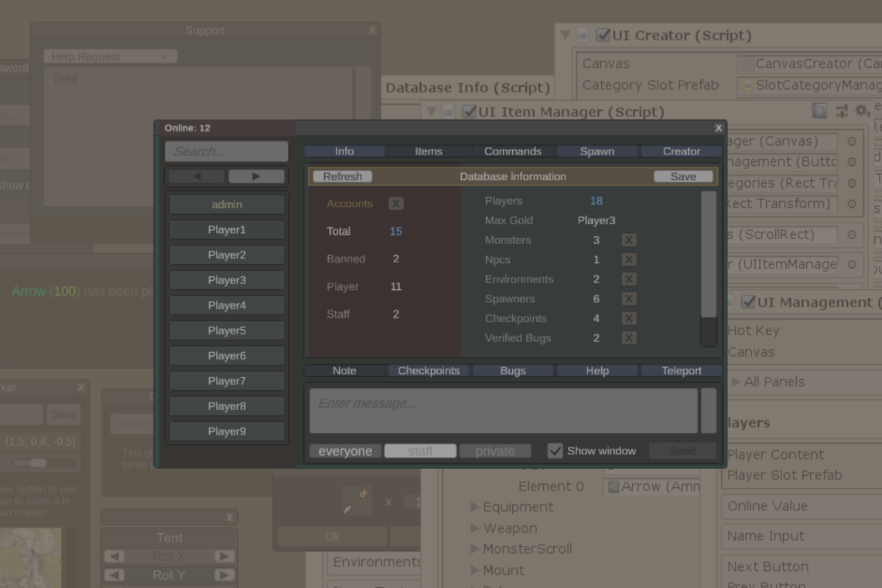Screen dimensions: 882x588
Task: Select Player3 in the online list
Action: click(x=226, y=280)
